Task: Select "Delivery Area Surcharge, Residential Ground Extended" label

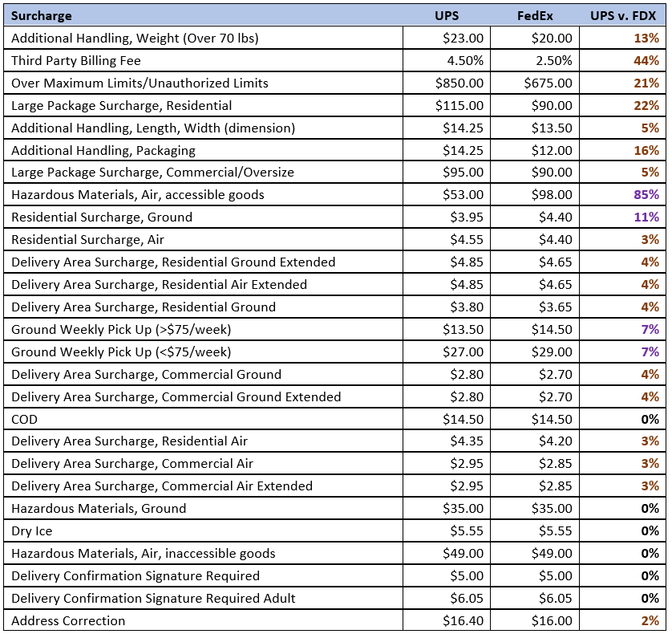Action: [173, 262]
